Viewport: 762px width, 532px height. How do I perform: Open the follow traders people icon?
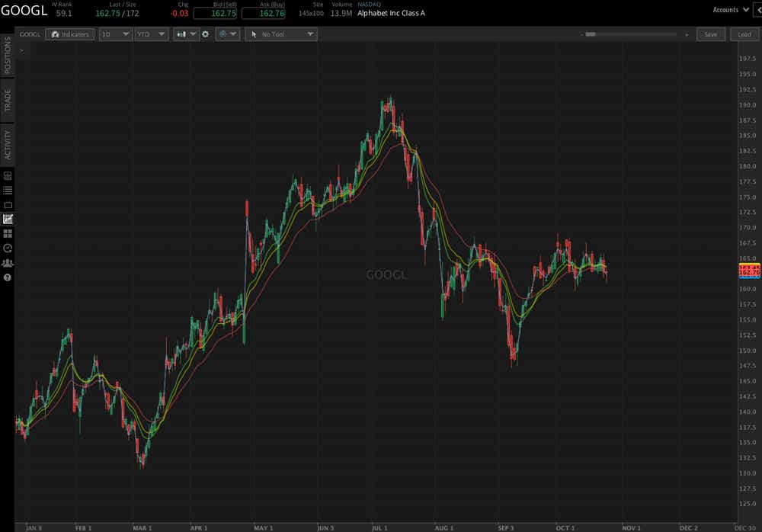click(8, 263)
